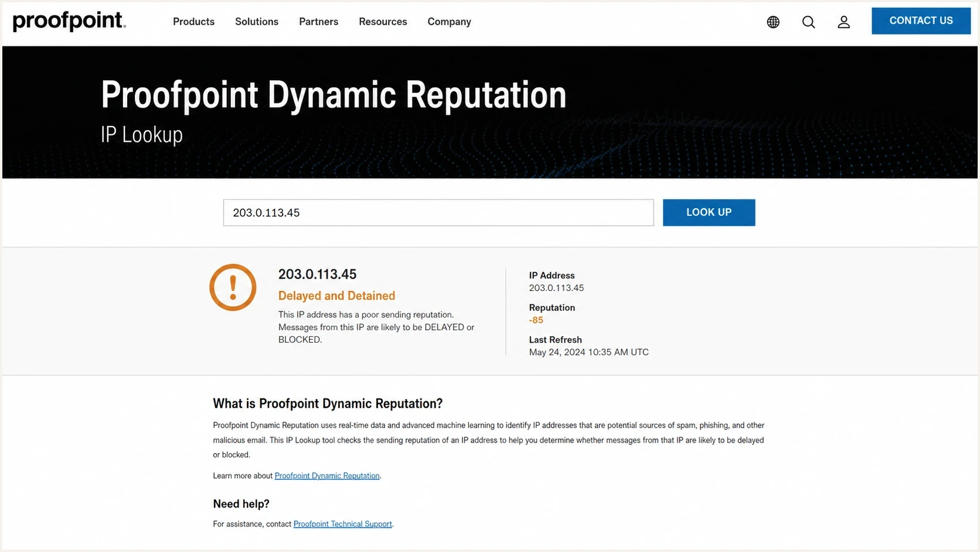Click the result heading 203.0.113.45
Viewport: 980px width, 552px height.
tap(317, 274)
